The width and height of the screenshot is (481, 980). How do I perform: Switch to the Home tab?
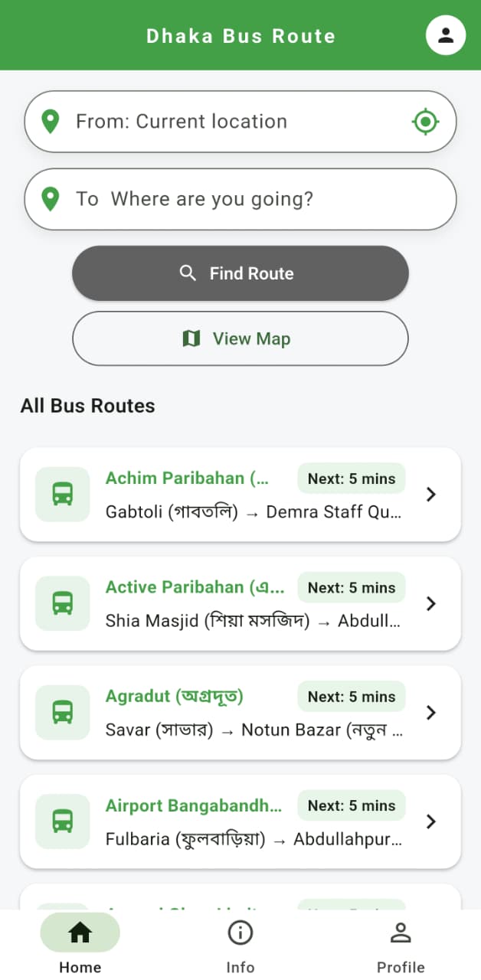[x=80, y=933]
